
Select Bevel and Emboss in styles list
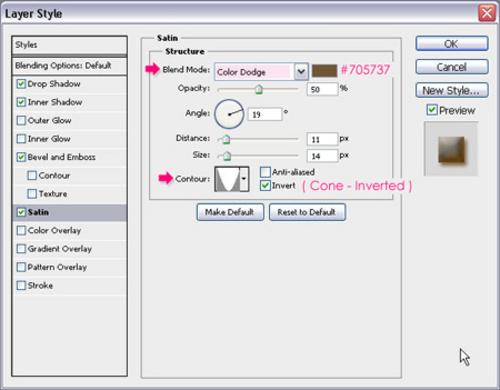point(61,157)
